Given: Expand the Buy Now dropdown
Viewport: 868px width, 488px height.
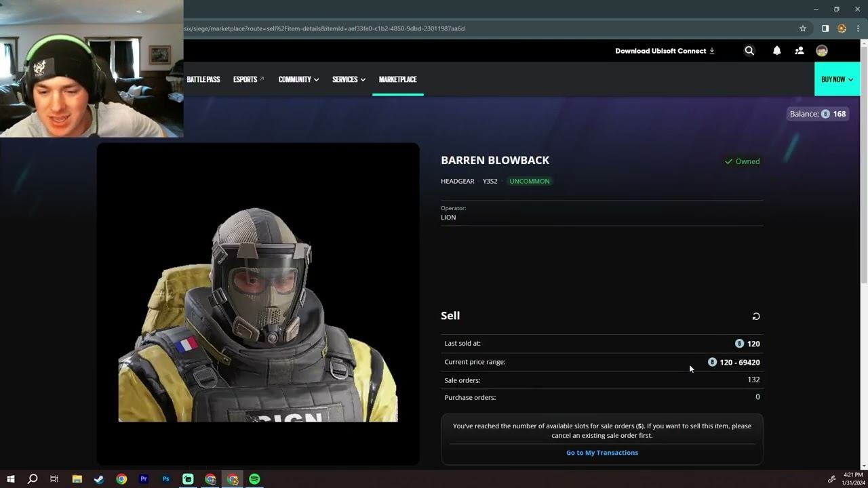Looking at the screenshot, I should [837, 79].
